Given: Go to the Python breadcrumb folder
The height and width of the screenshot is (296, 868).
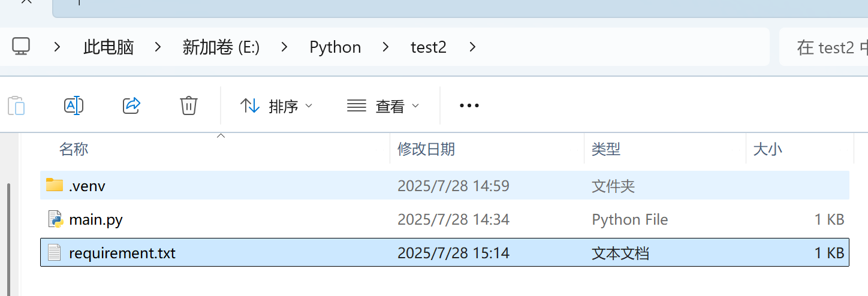Looking at the screenshot, I should [335, 47].
